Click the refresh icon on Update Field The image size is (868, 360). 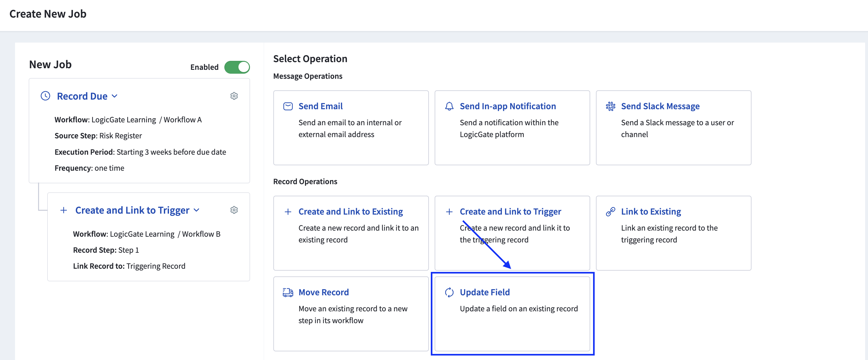click(x=449, y=292)
